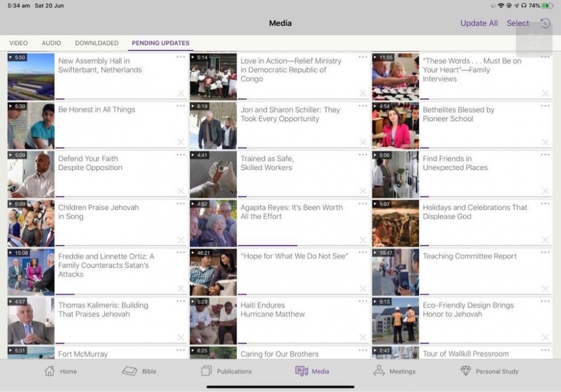The width and height of the screenshot is (561, 392).
Task: Open the Bible section icon
Action: click(130, 371)
